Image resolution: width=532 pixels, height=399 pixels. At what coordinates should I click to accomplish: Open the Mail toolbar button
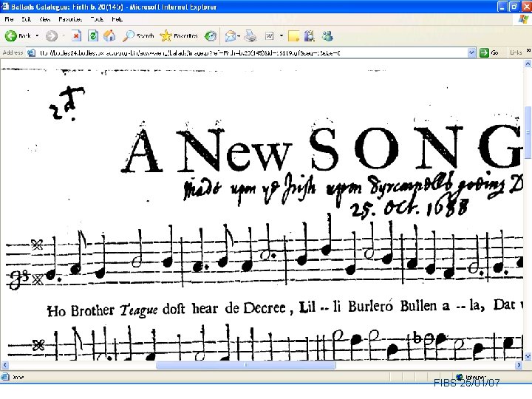(x=232, y=35)
